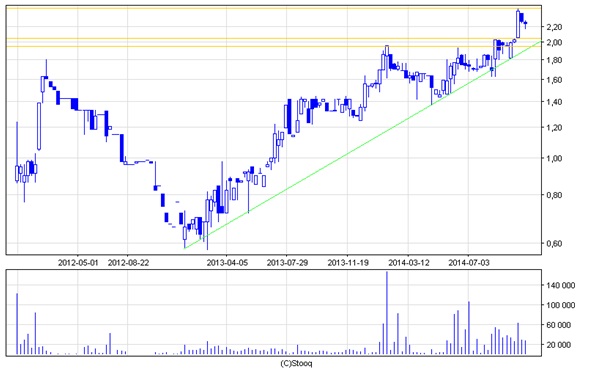This screenshot has width=590, height=371.
Task: Select the 0,80 price axis label
Action: point(554,195)
